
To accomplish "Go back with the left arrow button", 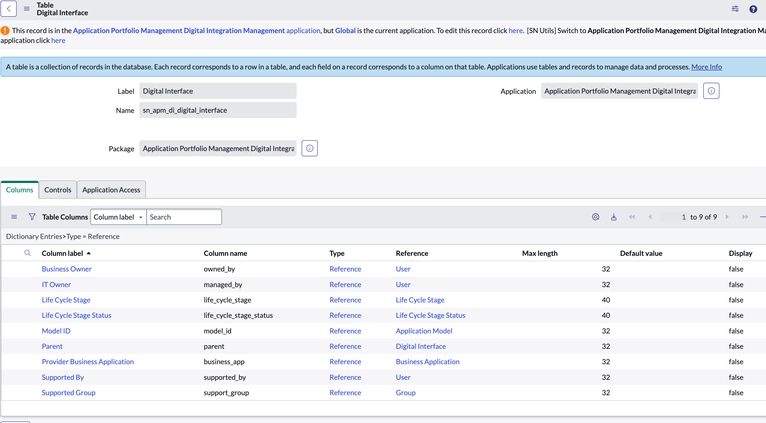I will 8,8.
